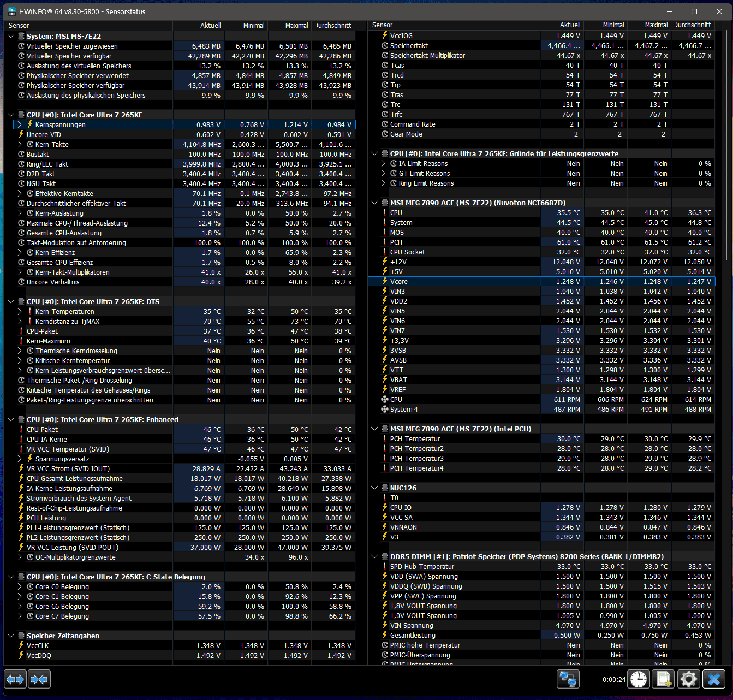Click the lightning icon beside Vcore
The image size is (733, 700).
click(x=385, y=282)
